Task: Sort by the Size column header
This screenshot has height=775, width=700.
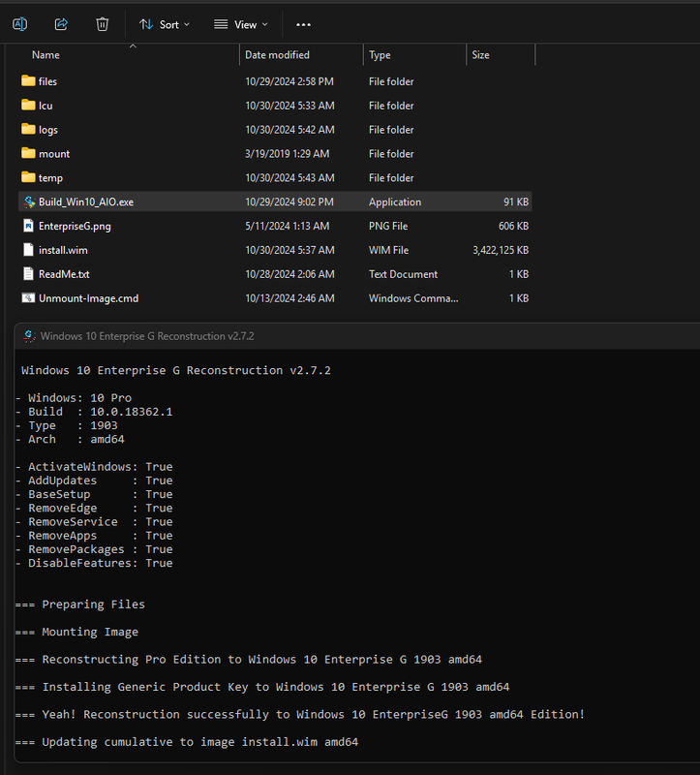Action: 480,55
